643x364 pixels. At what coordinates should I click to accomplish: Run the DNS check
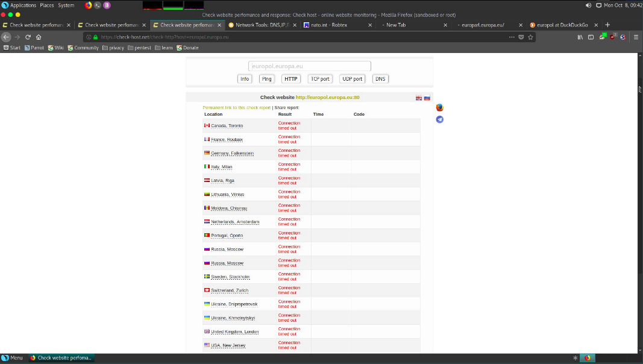click(380, 79)
